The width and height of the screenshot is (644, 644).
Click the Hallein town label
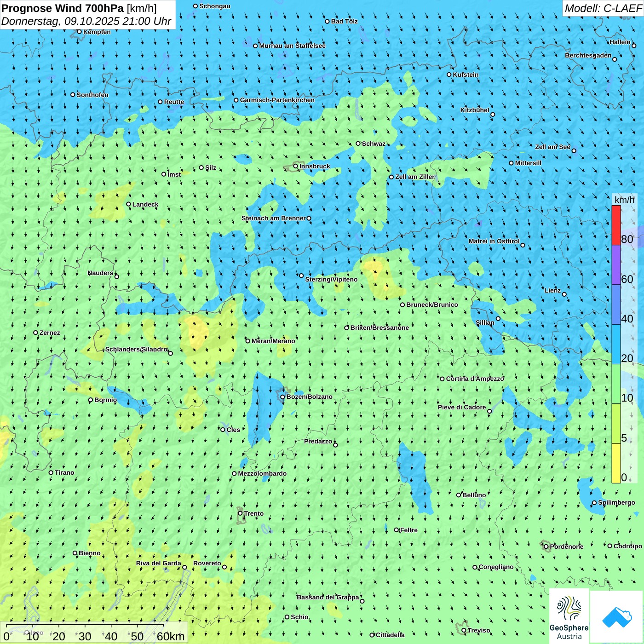[x=620, y=42]
